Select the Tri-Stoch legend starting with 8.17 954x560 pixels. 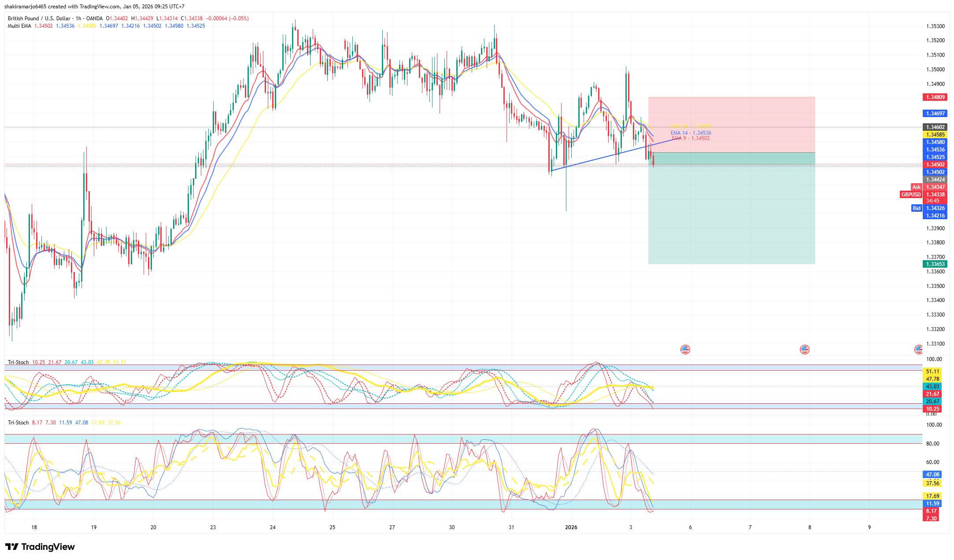point(18,423)
